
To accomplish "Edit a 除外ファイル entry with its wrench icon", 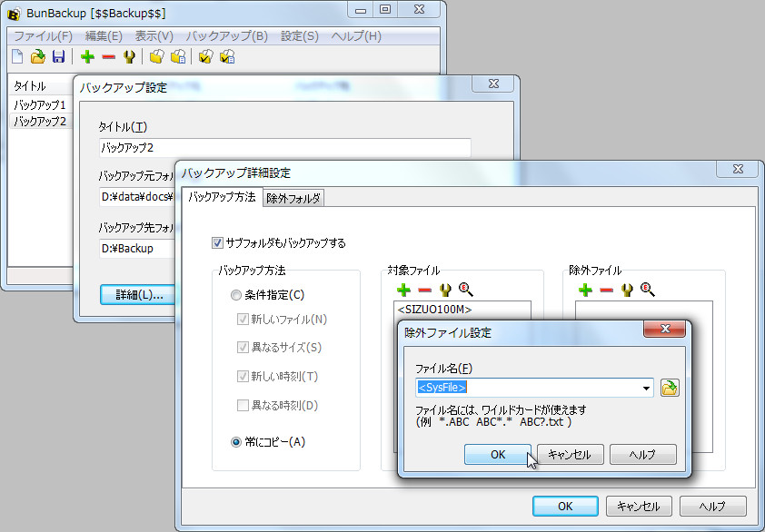I will 626,289.
